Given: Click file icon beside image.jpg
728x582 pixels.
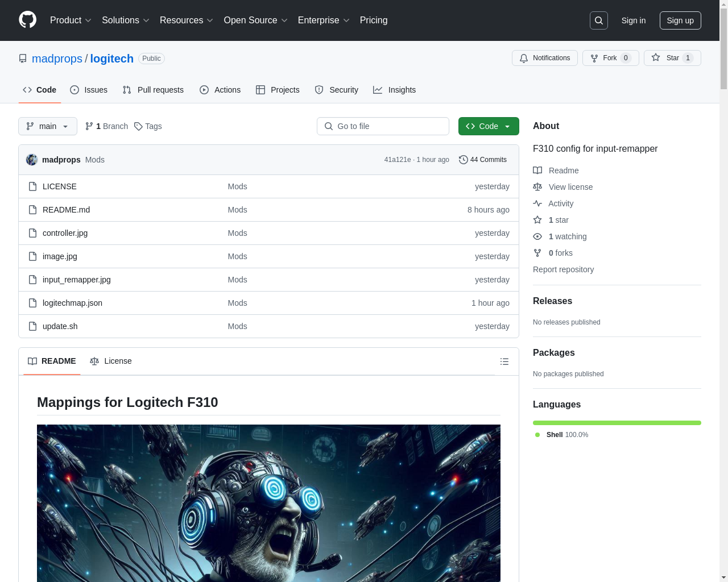Looking at the screenshot, I should [33, 256].
